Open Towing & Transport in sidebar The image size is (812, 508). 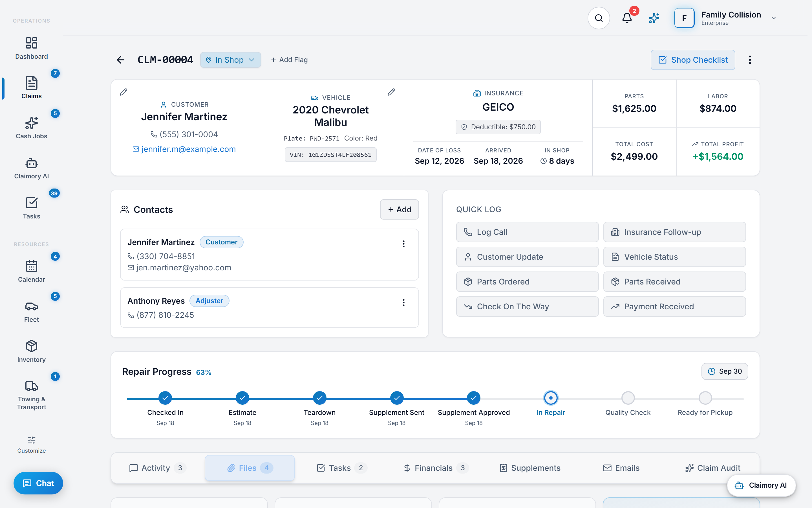click(31, 395)
